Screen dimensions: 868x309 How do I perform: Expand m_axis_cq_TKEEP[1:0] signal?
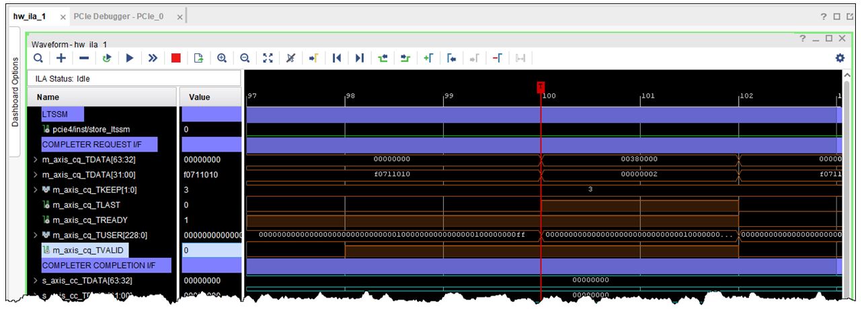(x=36, y=190)
